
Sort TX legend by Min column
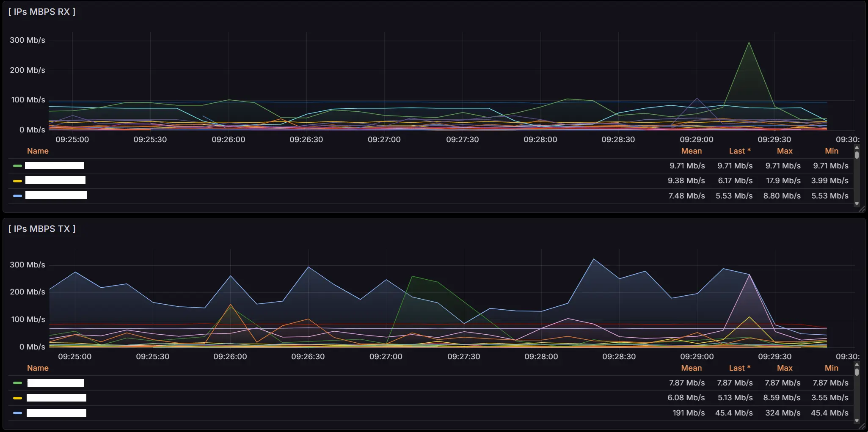coord(831,368)
